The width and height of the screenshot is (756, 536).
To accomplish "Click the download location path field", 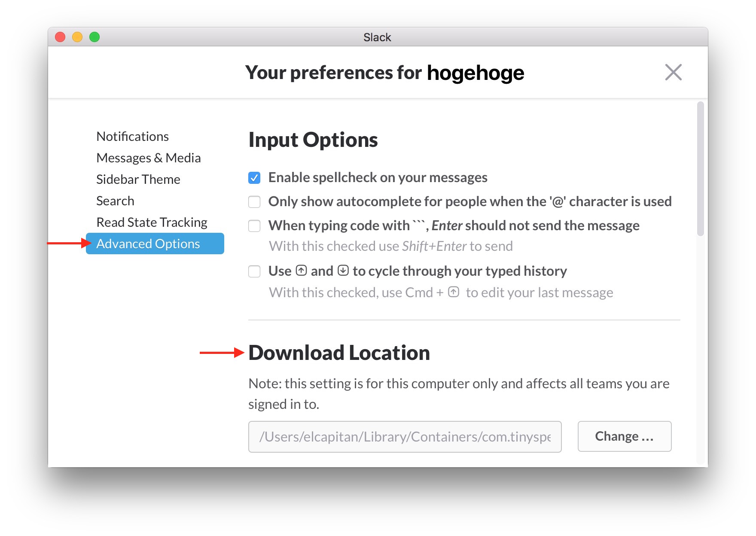I will (x=405, y=436).
